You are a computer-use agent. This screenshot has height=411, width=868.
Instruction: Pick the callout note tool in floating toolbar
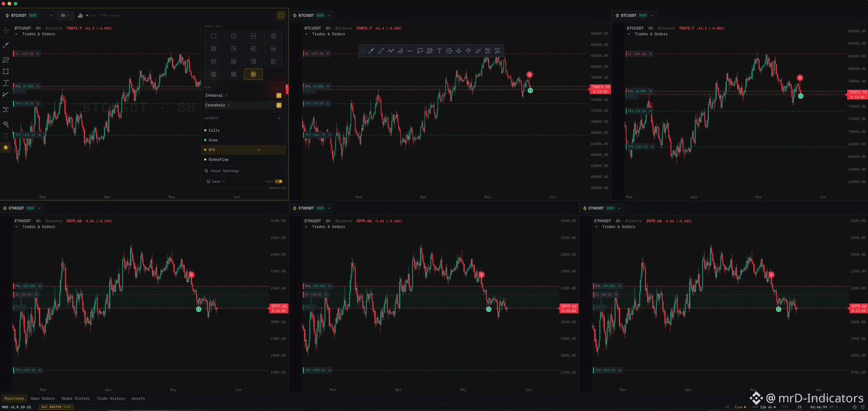click(420, 51)
